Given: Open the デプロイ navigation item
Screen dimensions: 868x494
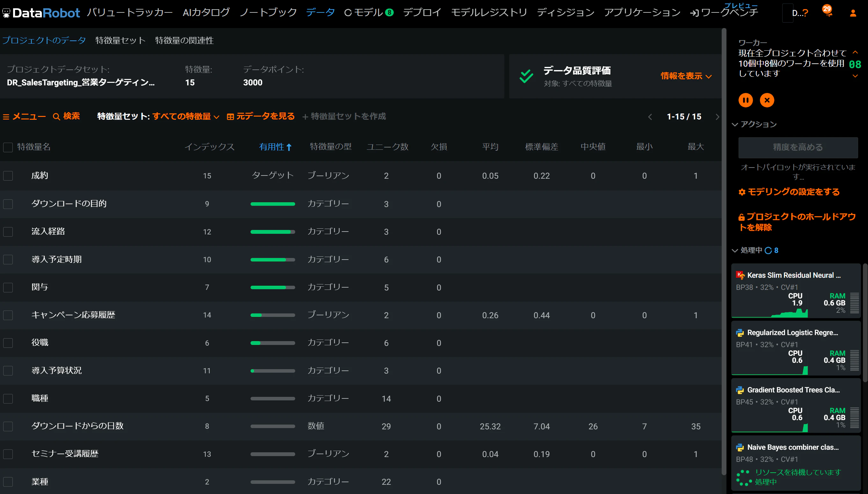Looking at the screenshot, I should click(x=422, y=12).
